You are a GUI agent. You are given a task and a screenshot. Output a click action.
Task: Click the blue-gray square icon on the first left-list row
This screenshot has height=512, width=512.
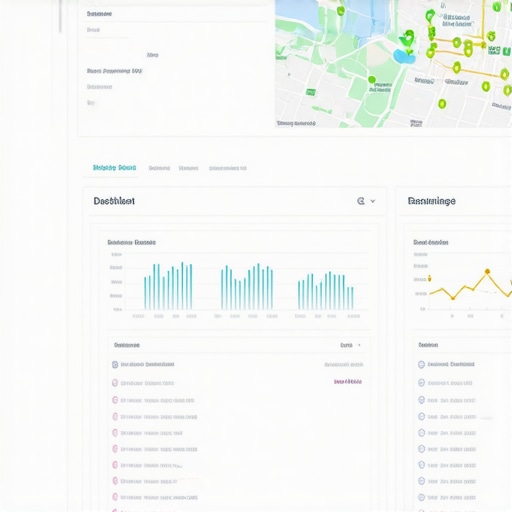click(115, 364)
